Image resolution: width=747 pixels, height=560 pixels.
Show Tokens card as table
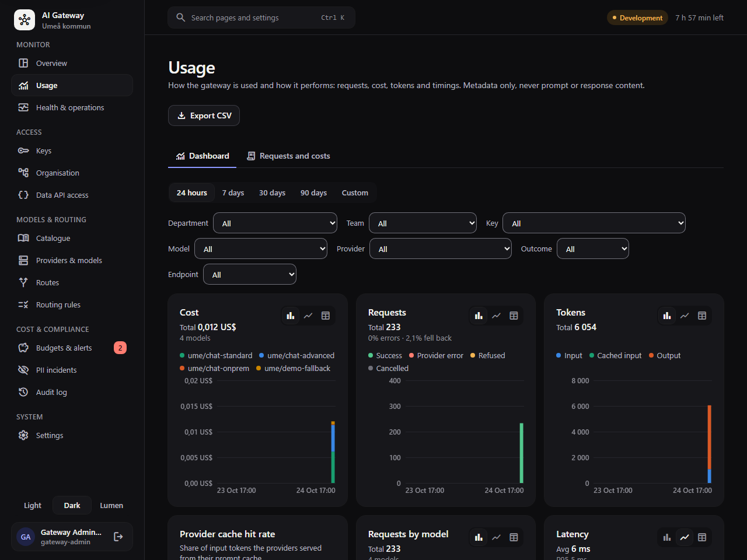pos(702,316)
